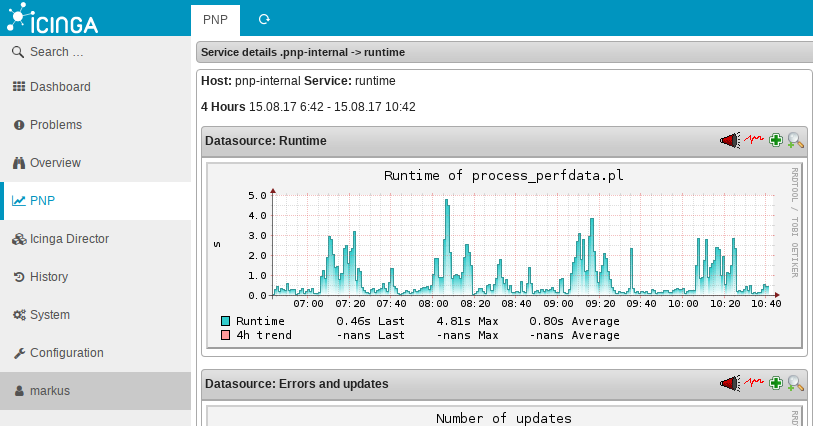Image resolution: width=813 pixels, height=426 pixels.
Task: Click the Icinga Director cubes icon
Action: [19, 239]
